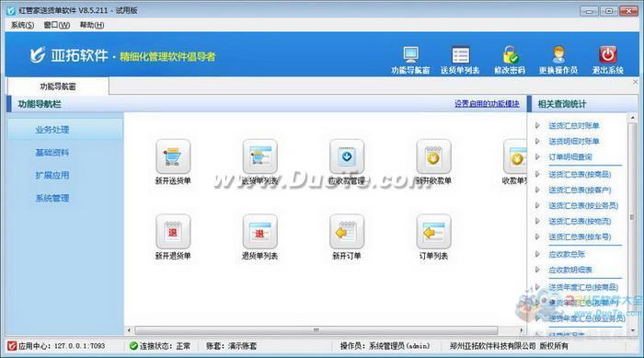Click the 退出系统 power icon
The image size is (644, 358).
(x=608, y=54)
